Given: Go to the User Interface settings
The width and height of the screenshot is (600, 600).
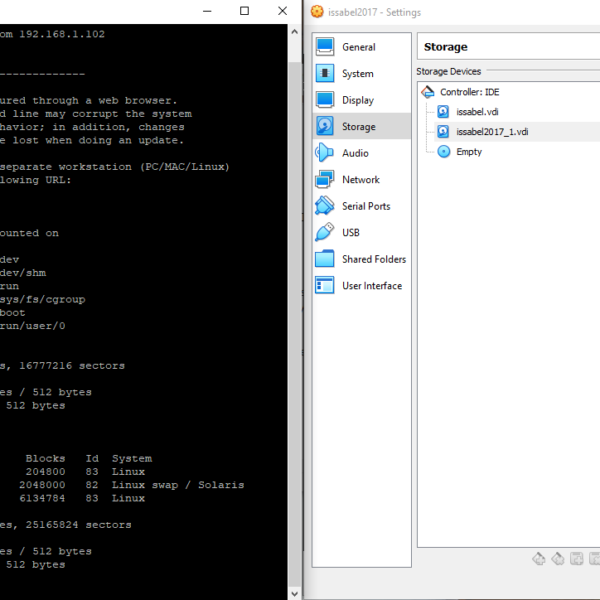Looking at the screenshot, I should (371, 286).
